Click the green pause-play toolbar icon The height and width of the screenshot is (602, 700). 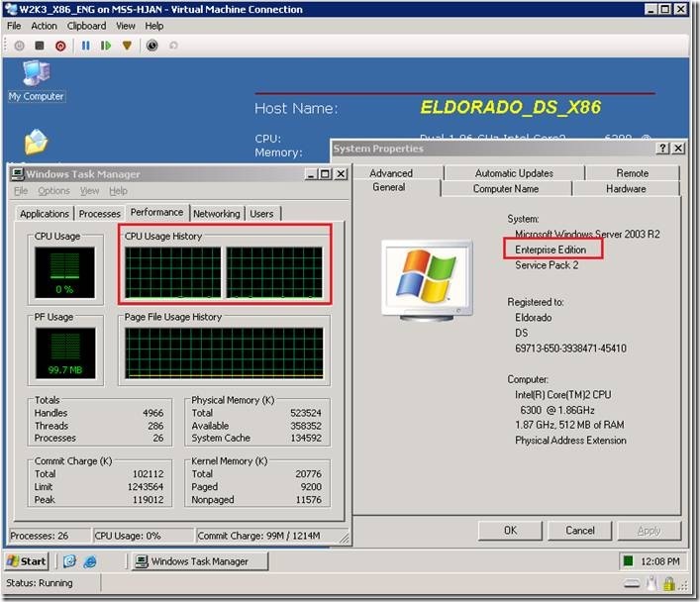click(x=106, y=46)
